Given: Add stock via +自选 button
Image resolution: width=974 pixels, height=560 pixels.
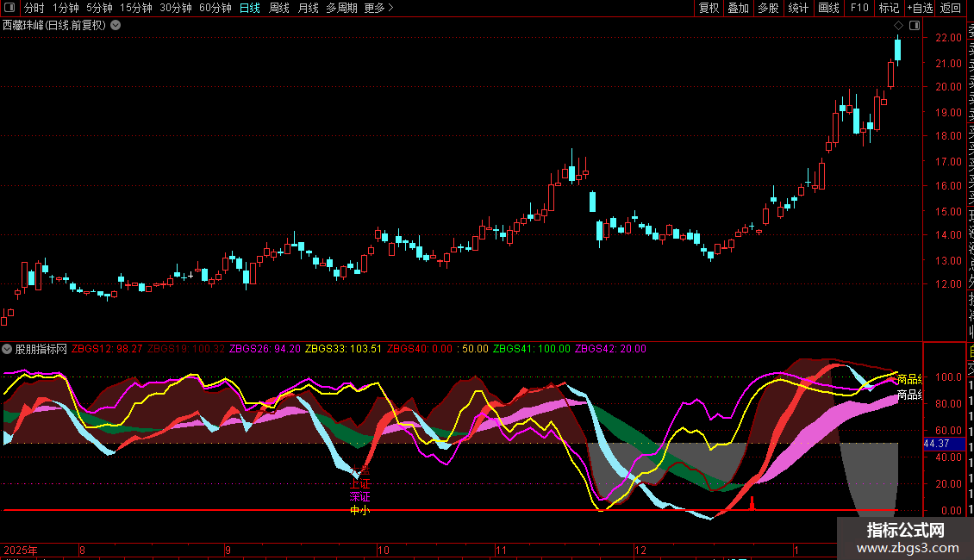Looking at the screenshot, I should [x=919, y=8].
